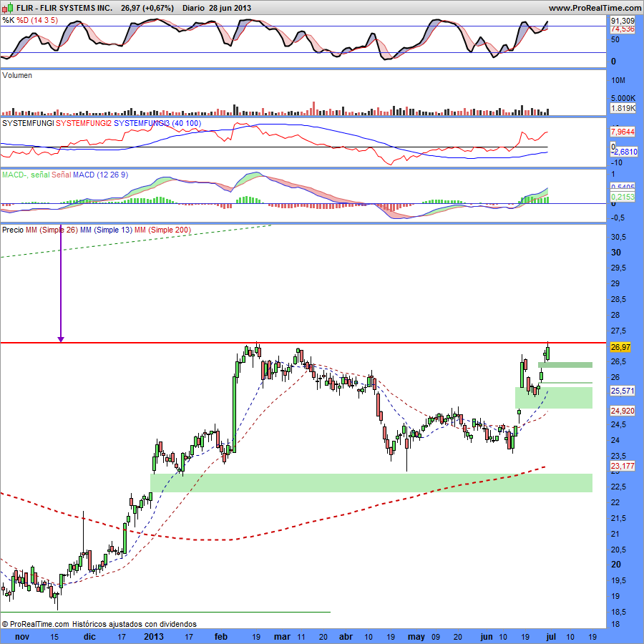Select the MM (Simple 200) moving average label
This screenshot has height=644, width=644.
(162, 230)
